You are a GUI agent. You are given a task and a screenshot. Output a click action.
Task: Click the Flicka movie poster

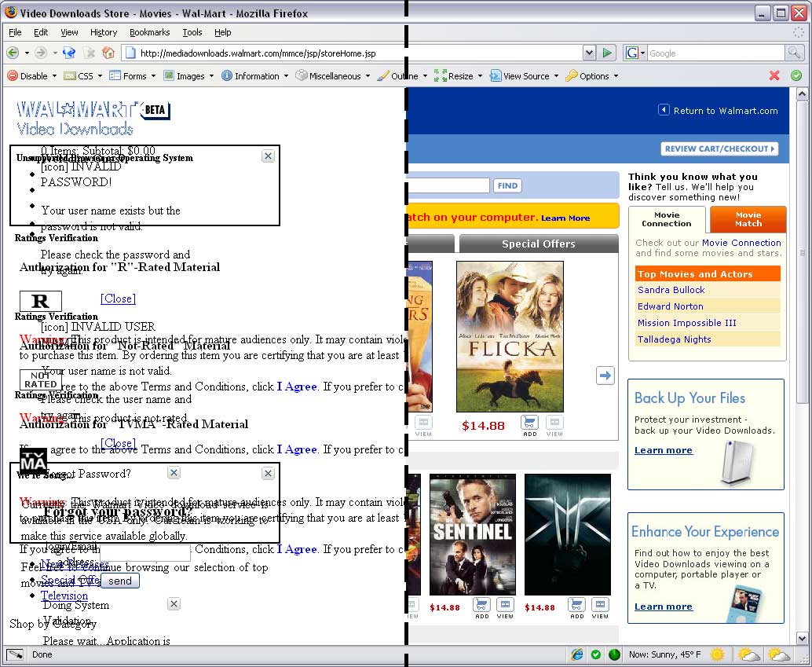point(510,336)
